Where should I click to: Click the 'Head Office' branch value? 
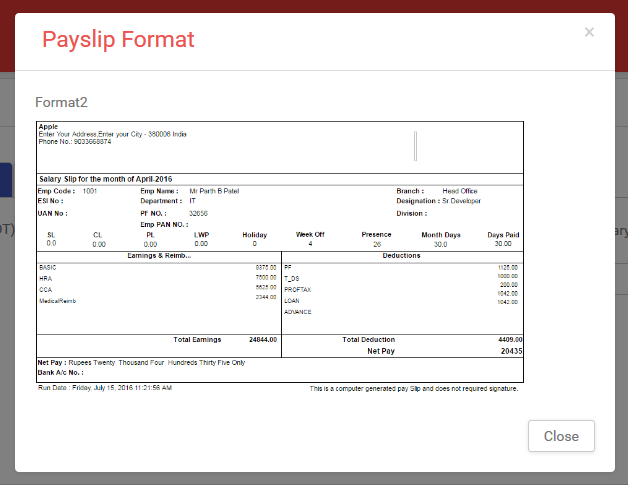point(460,191)
